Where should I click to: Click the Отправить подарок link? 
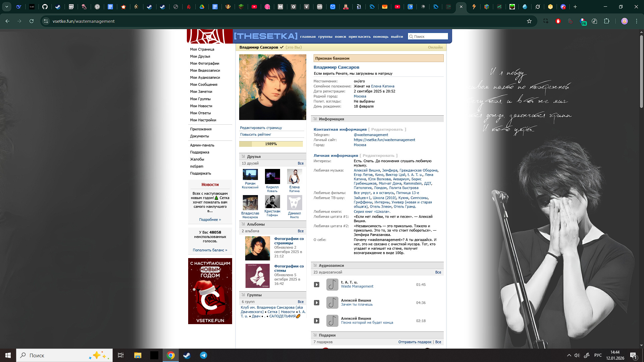click(415, 342)
